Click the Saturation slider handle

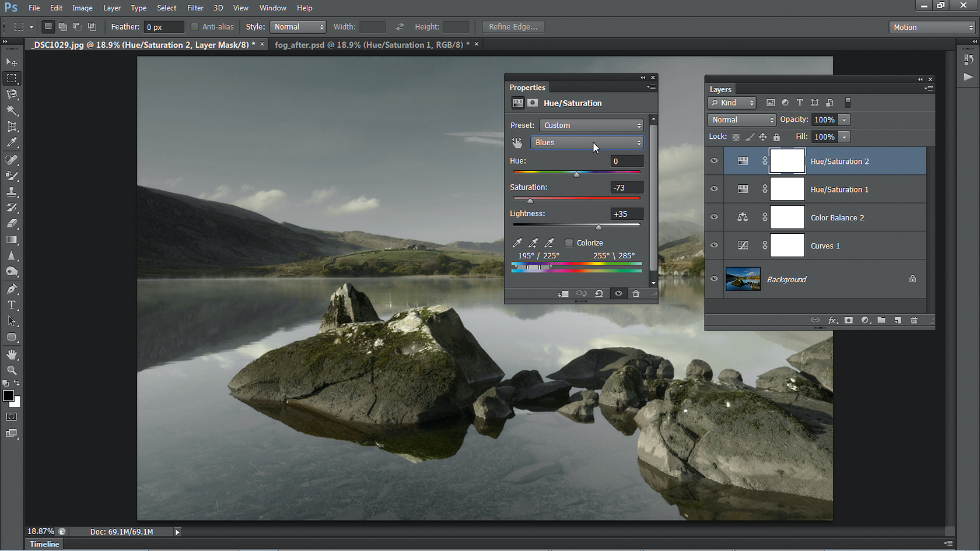530,201
